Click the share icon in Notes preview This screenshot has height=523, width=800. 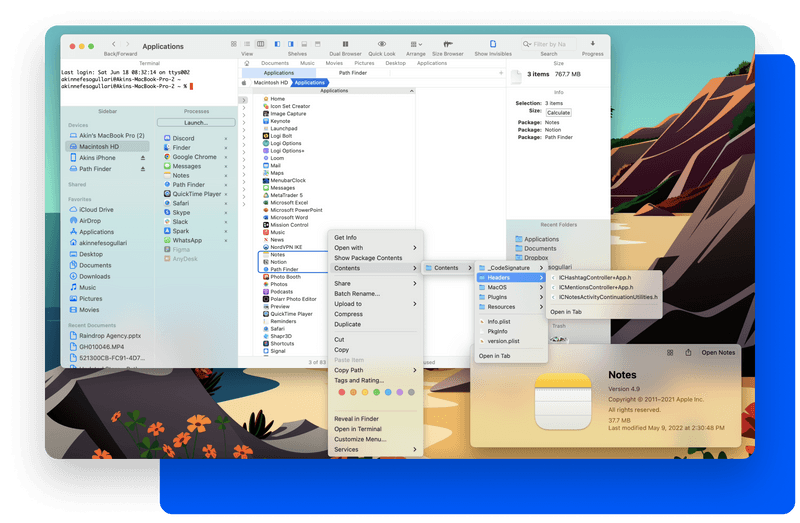click(x=688, y=352)
